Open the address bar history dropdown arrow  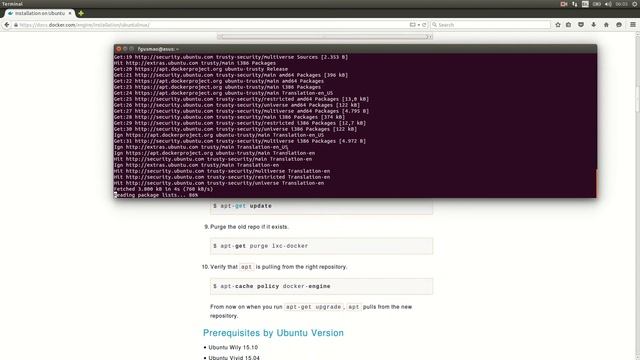click(x=419, y=25)
